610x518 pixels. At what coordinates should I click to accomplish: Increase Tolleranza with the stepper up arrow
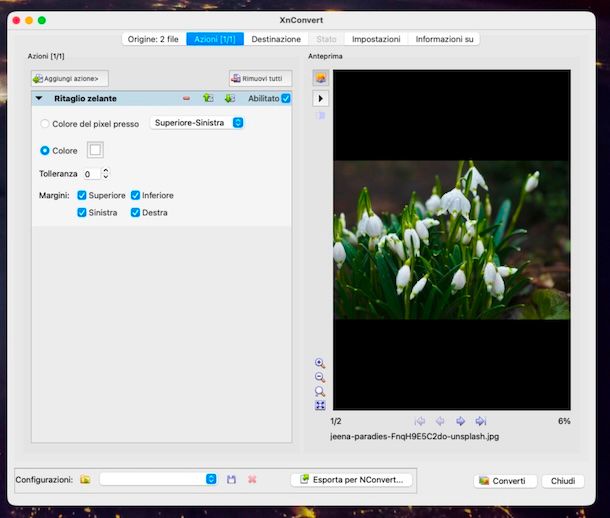click(106, 170)
